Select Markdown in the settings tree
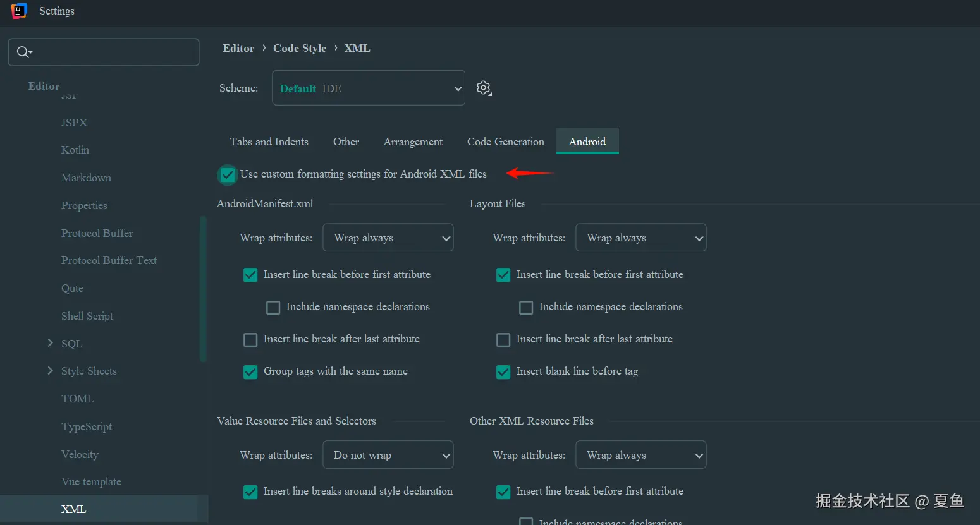Screen dimensions: 980x525 pos(86,178)
